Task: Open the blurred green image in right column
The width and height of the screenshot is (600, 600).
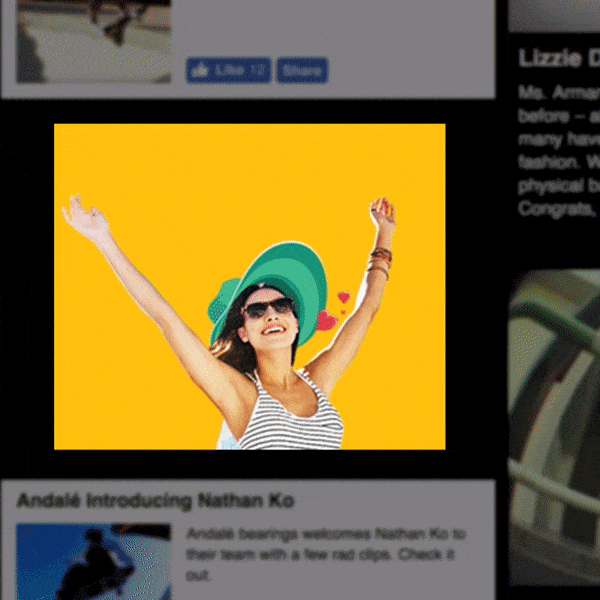Action: (x=554, y=427)
